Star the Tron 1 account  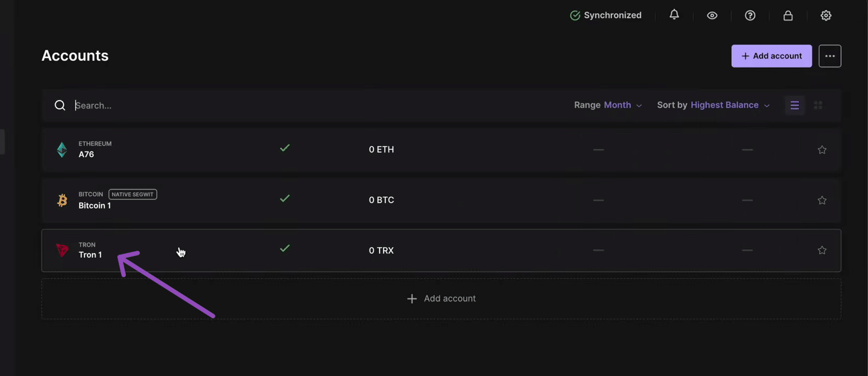[822, 250]
